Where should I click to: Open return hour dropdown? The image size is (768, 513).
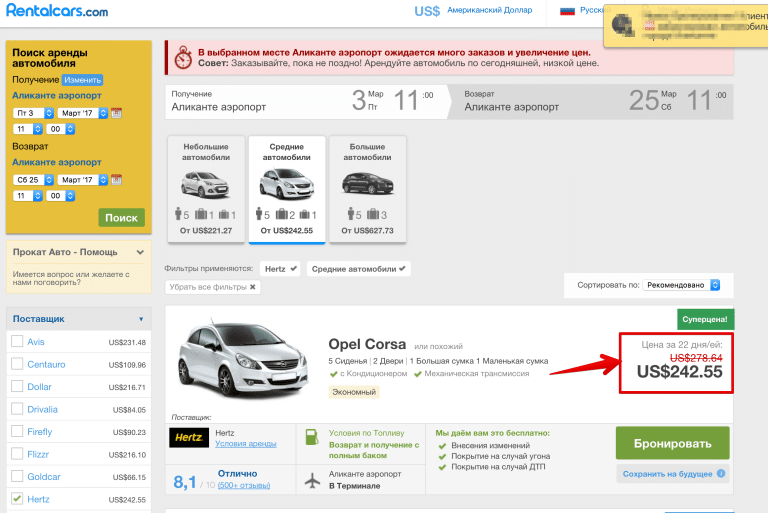(x=28, y=196)
